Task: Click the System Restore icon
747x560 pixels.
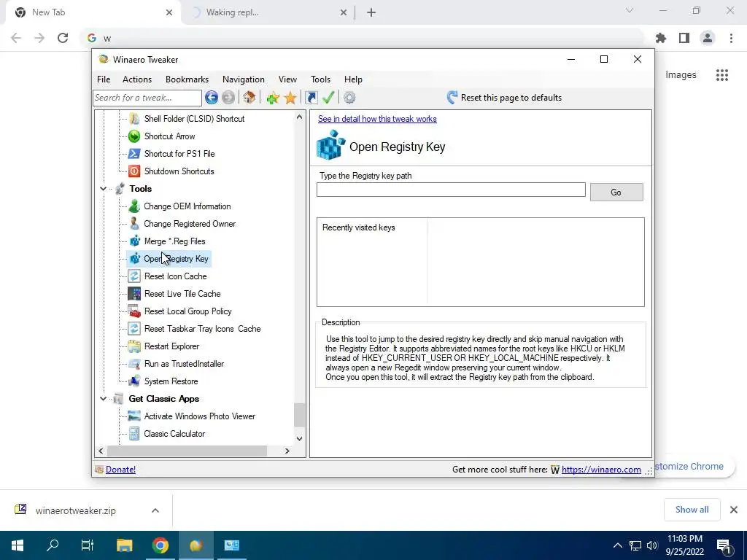Action: (134, 381)
